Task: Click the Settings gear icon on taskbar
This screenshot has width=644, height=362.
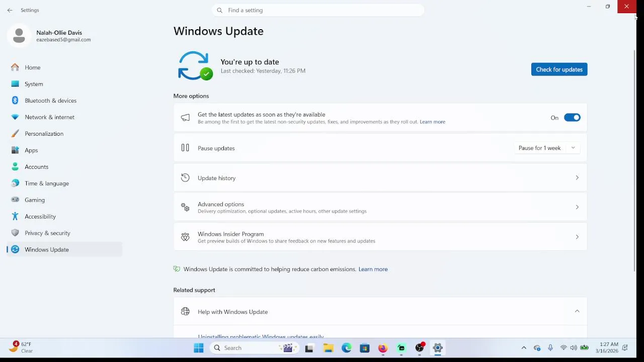Action: click(x=438, y=348)
